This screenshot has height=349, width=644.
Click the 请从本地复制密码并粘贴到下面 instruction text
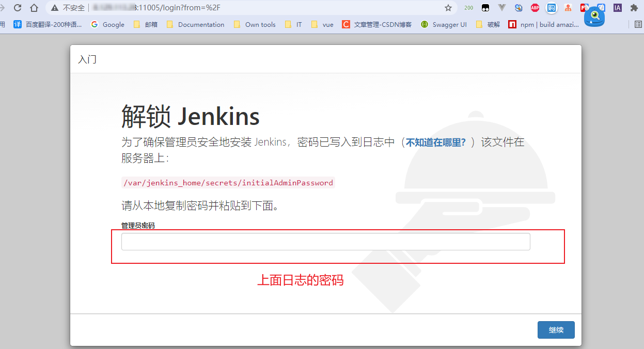[200, 206]
